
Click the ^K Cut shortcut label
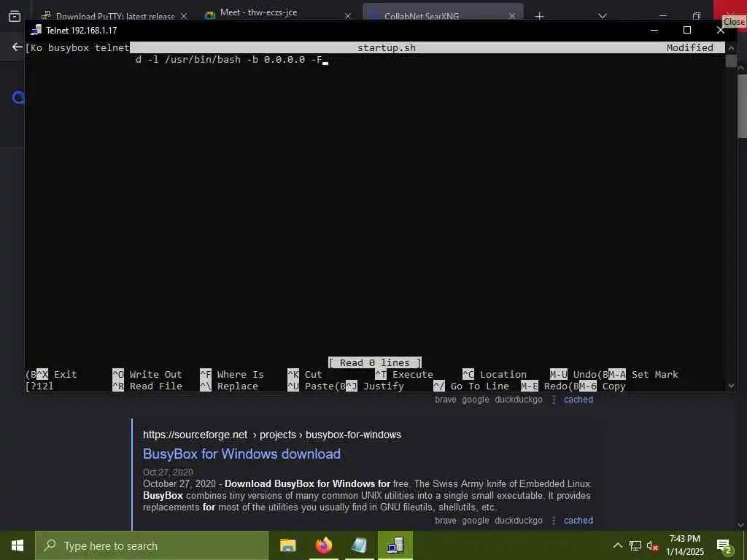305,374
